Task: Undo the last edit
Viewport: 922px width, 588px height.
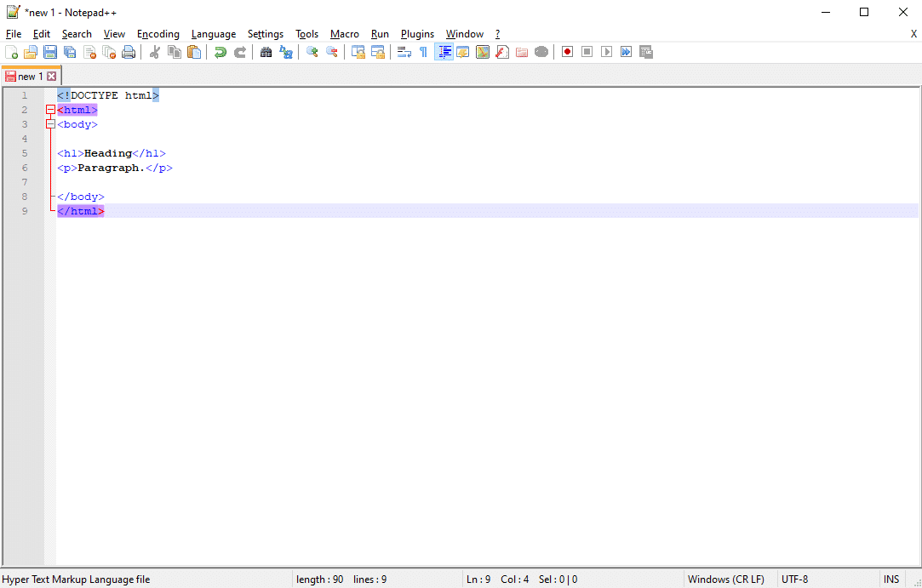Action: tap(220, 52)
